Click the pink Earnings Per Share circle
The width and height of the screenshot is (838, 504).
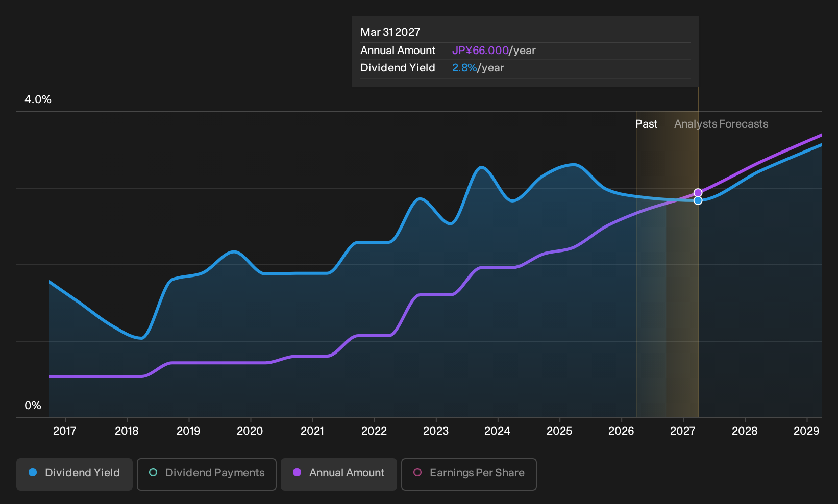(x=417, y=472)
